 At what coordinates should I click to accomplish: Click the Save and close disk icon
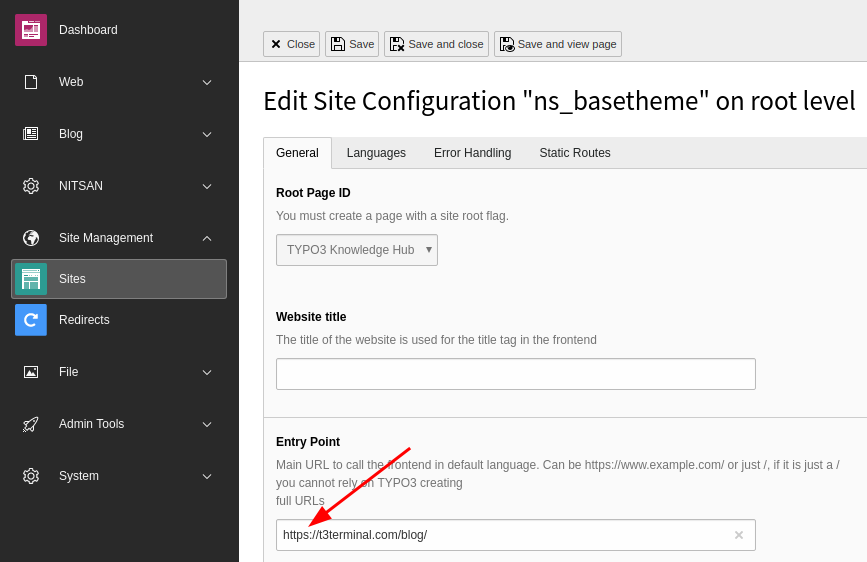(x=397, y=44)
